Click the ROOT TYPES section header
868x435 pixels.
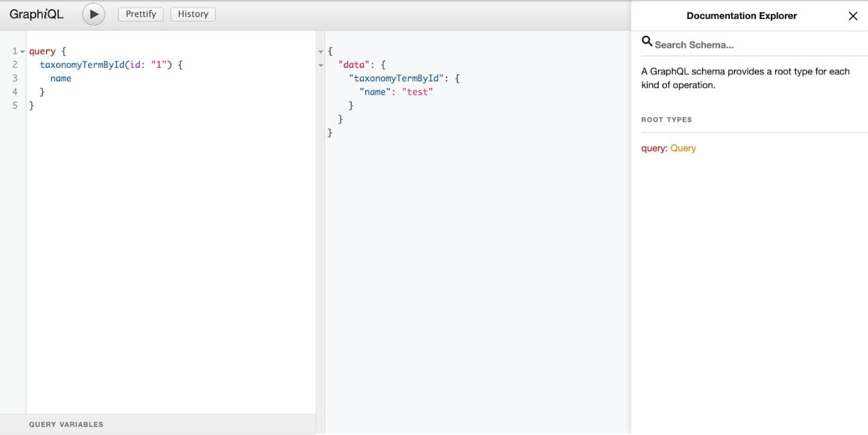pyautogui.click(x=667, y=120)
